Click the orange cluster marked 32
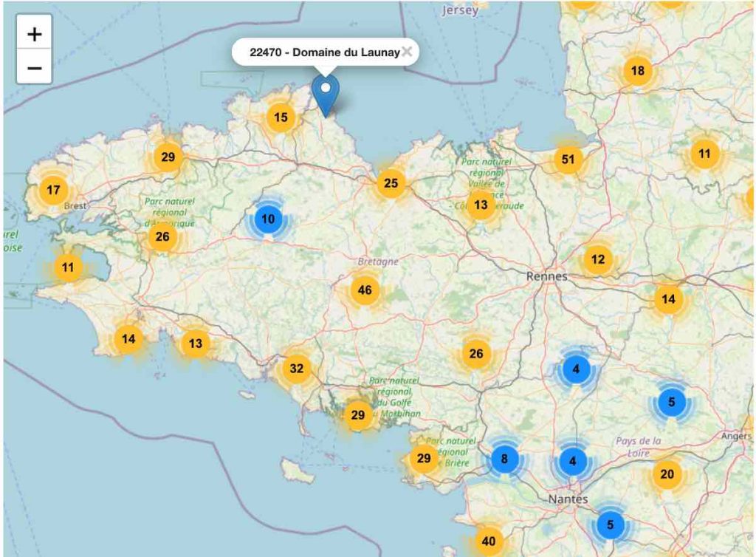This screenshot has height=557, width=756. [297, 369]
